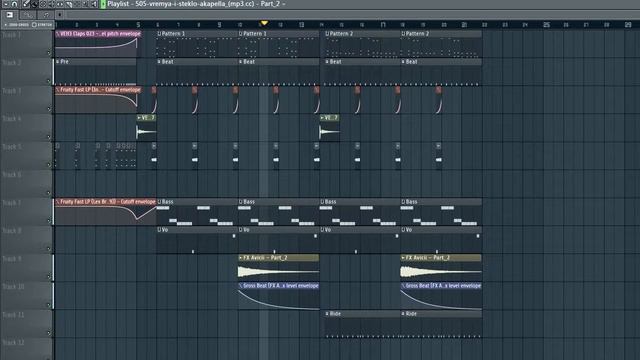This screenshot has height=360, width=640.
Task: Mute Track 2 using its switch
Action: [49, 81]
